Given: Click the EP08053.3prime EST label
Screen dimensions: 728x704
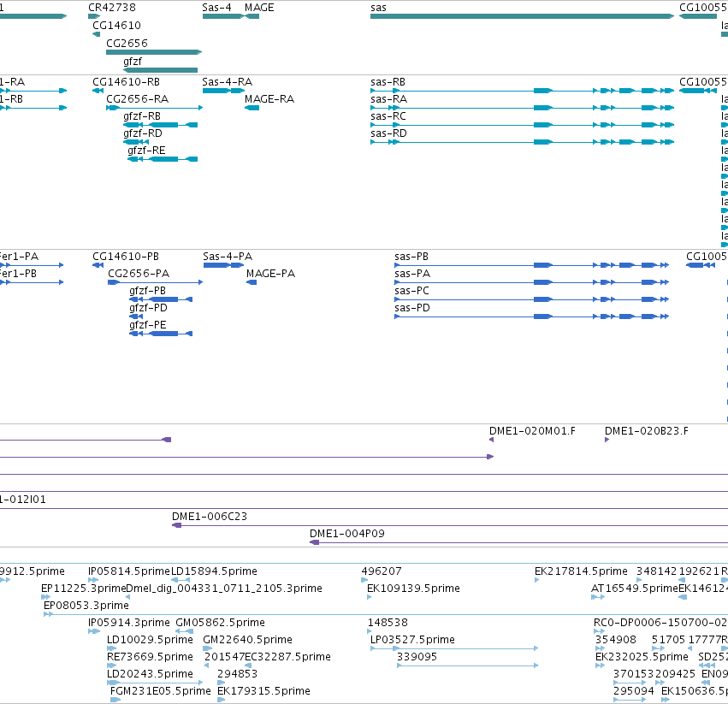Looking at the screenshot, I should (86, 606).
